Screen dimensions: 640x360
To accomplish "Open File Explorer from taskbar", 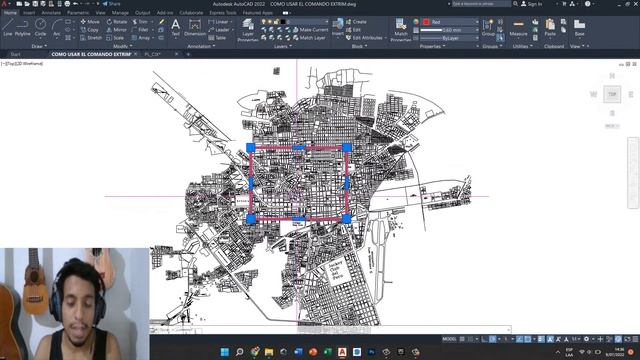I will pyautogui.click(x=269, y=352).
